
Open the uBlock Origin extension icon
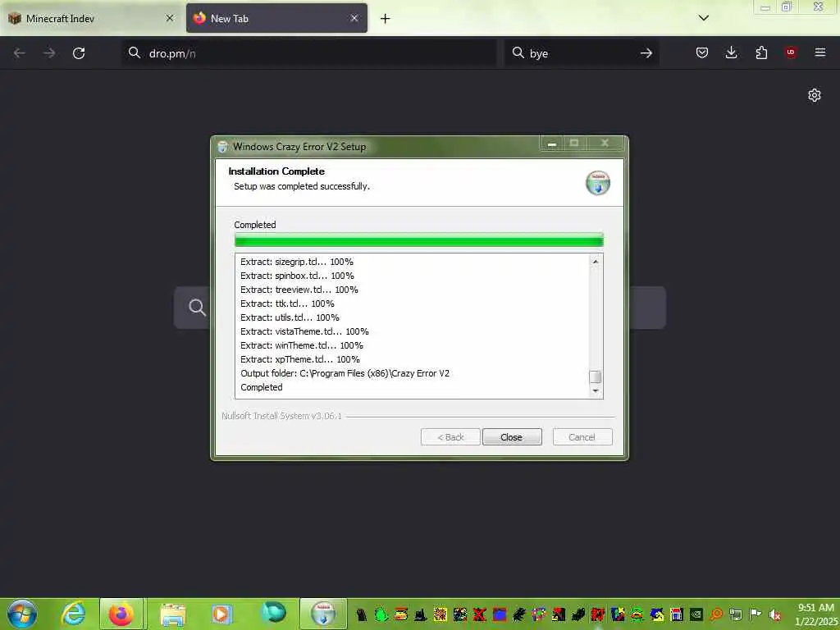point(791,52)
